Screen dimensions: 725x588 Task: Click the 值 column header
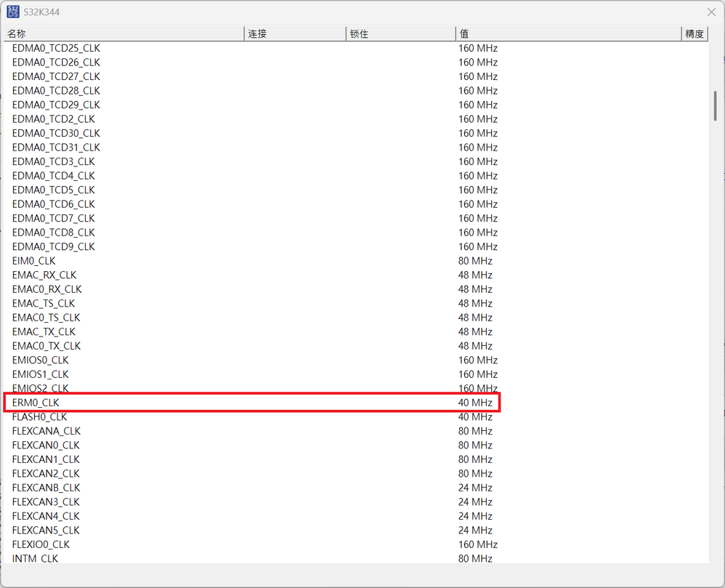click(x=568, y=33)
